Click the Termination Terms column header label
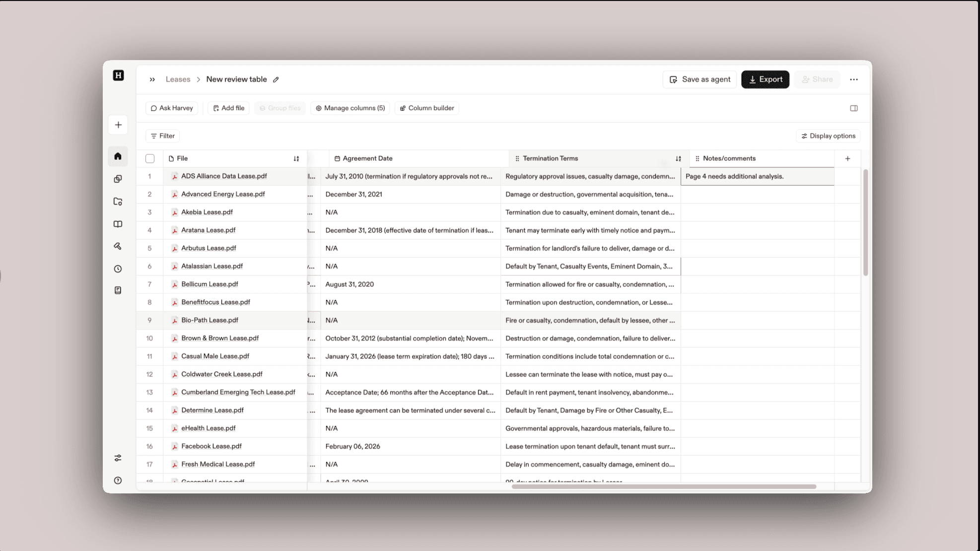This screenshot has width=980, height=551. click(550, 159)
